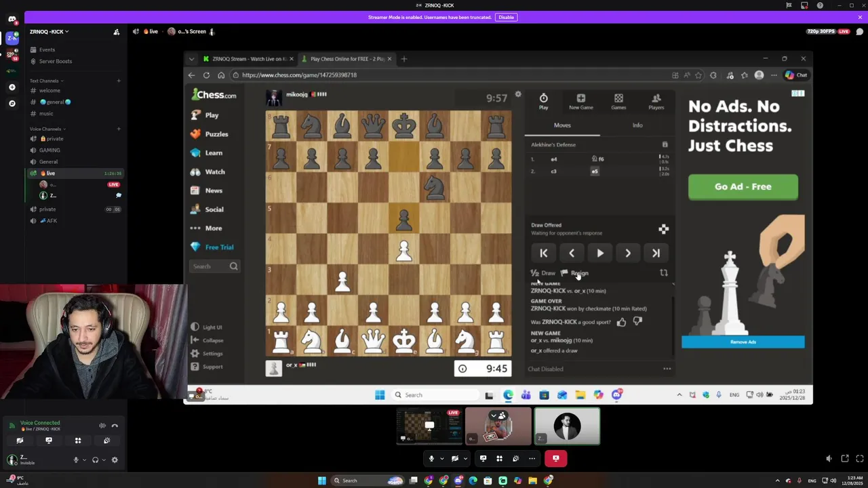This screenshot has width=868, height=488.
Task: Enter full screen stream view
Action: [x=859, y=459]
